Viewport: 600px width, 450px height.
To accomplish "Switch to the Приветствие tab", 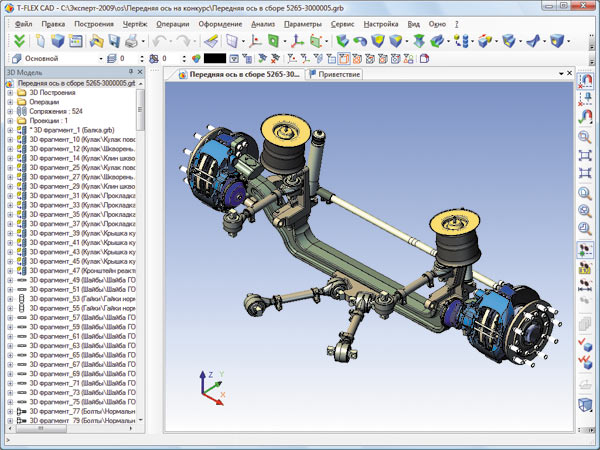I will tap(335, 74).
